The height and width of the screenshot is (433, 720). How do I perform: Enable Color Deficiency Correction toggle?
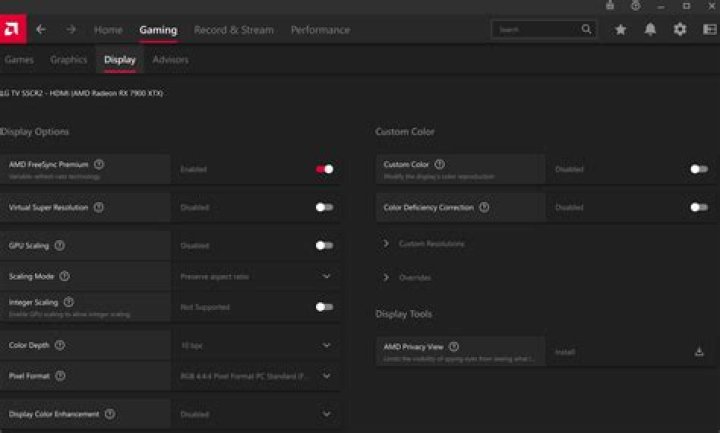[699, 207]
